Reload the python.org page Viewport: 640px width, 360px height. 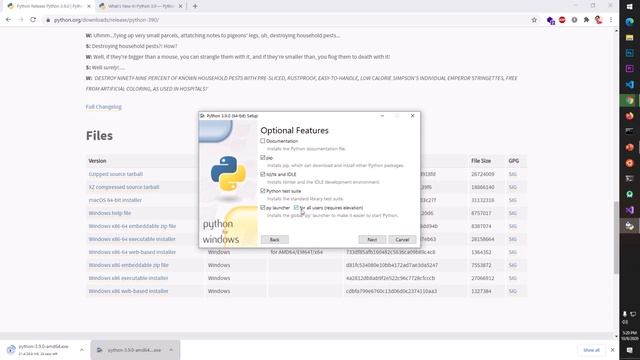[x=33, y=20]
